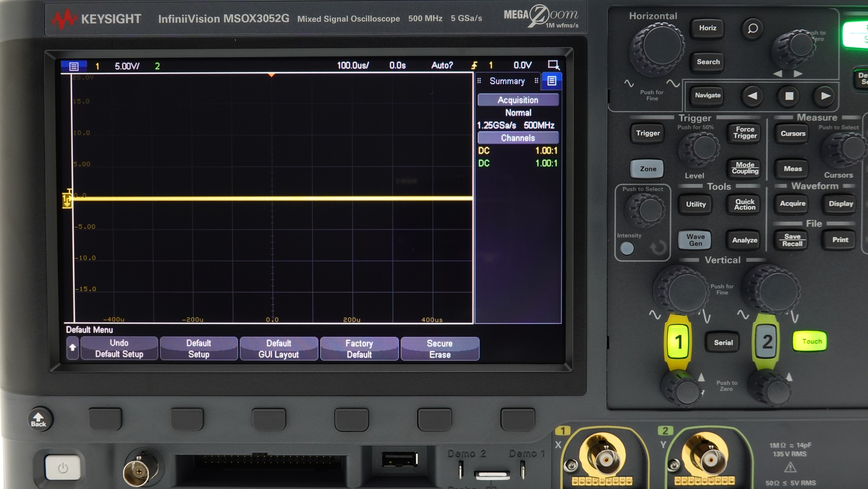This screenshot has width=868, height=489.
Task: Select Secure Erase softkey
Action: (440, 349)
